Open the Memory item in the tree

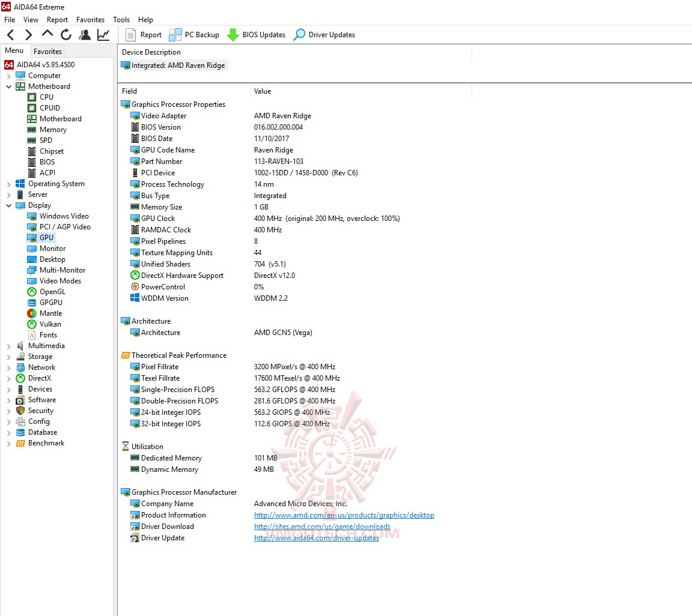coord(47,130)
